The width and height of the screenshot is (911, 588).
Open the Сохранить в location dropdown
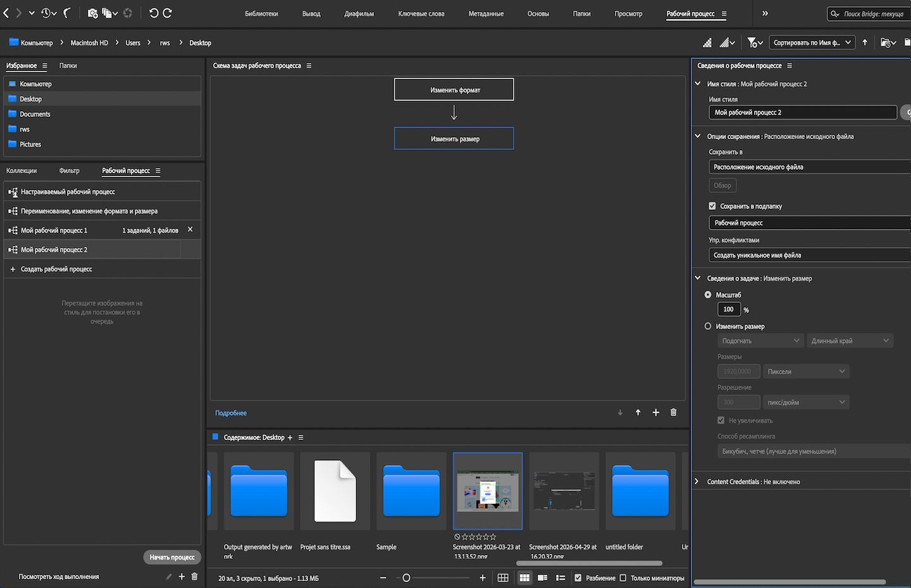[x=810, y=167]
